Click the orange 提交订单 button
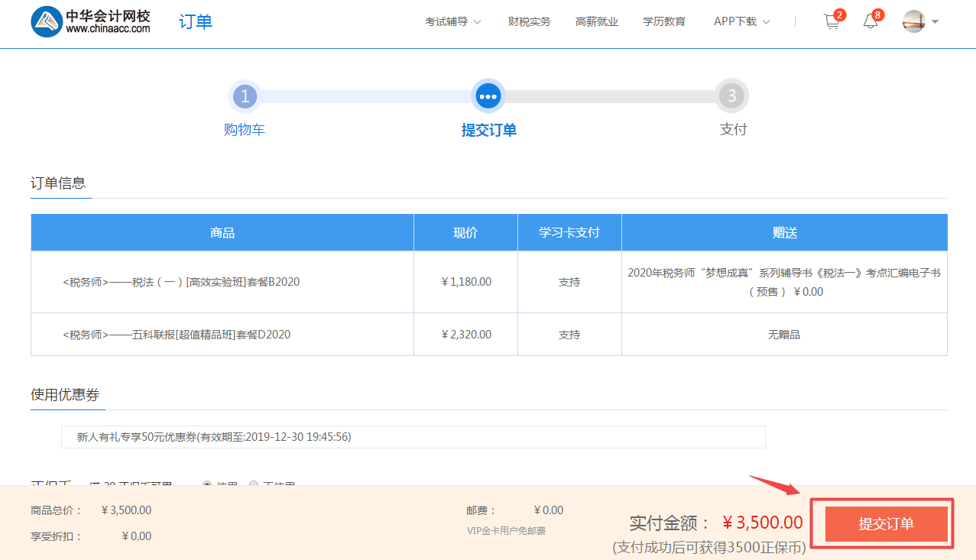 pyautogui.click(x=886, y=524)
